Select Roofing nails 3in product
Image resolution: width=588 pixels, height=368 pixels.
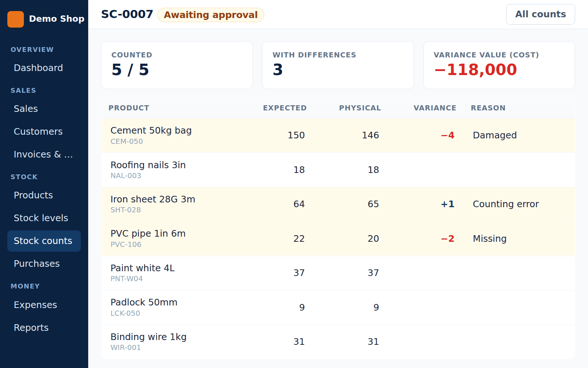[148, 165]
